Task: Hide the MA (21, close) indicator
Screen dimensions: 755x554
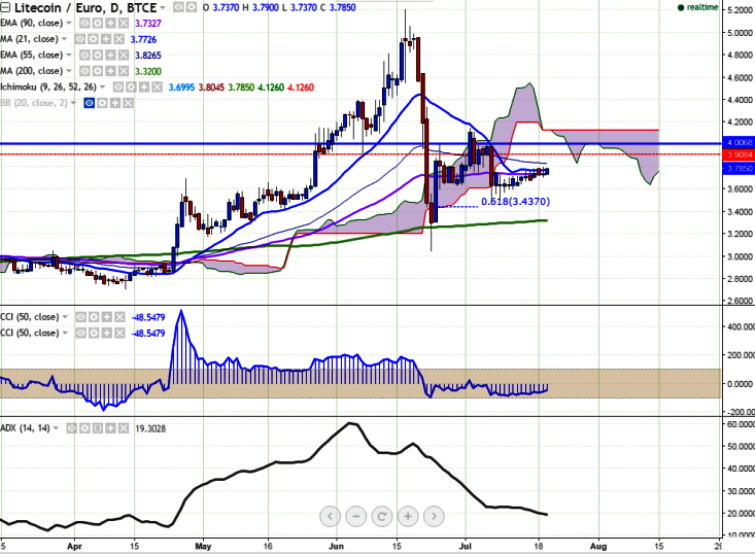Action: coord(80,39)
